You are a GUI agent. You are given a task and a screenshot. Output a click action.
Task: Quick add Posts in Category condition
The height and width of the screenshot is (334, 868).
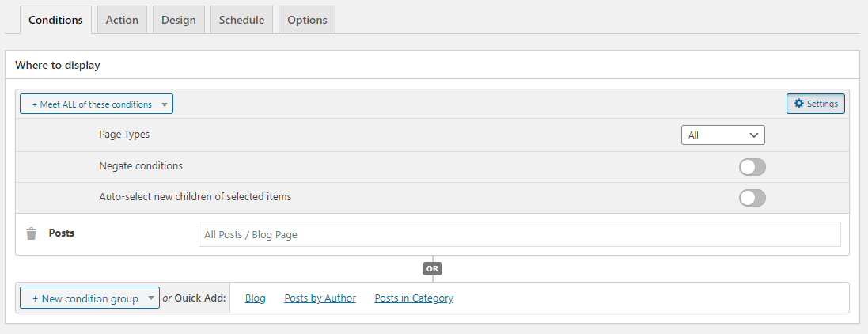pos(414,298)
